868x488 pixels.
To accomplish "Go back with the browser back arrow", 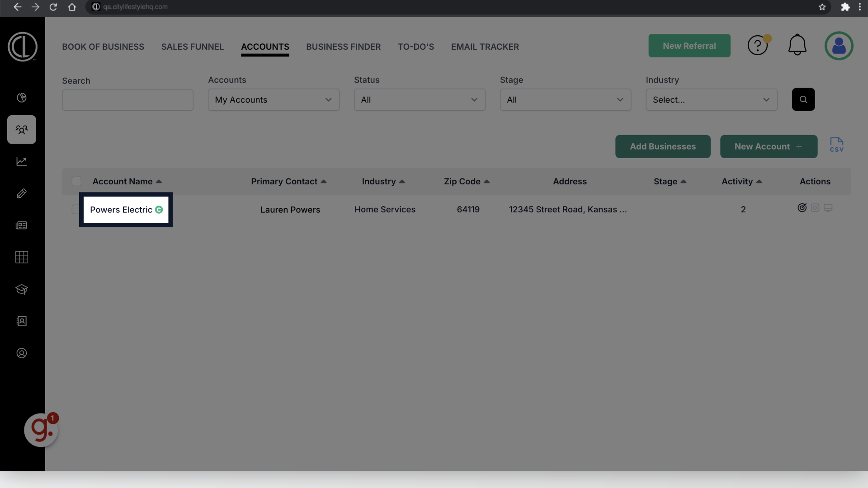I will 17,7.
